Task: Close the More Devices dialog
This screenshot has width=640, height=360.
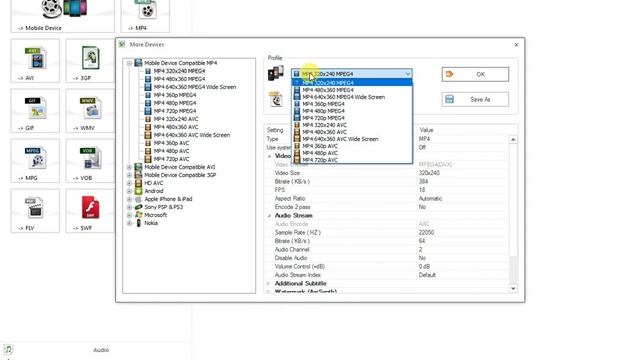Action: [x=516, y=44]
